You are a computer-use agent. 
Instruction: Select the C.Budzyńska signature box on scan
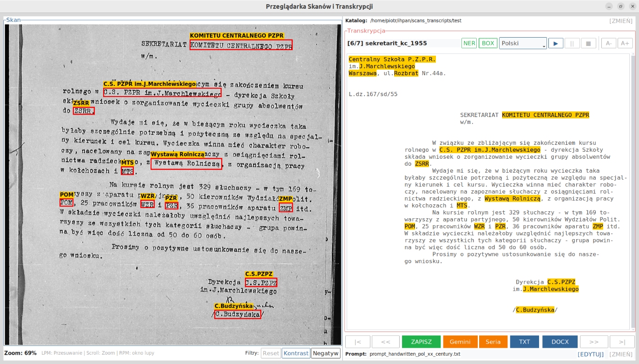click(x=237, y=314)
